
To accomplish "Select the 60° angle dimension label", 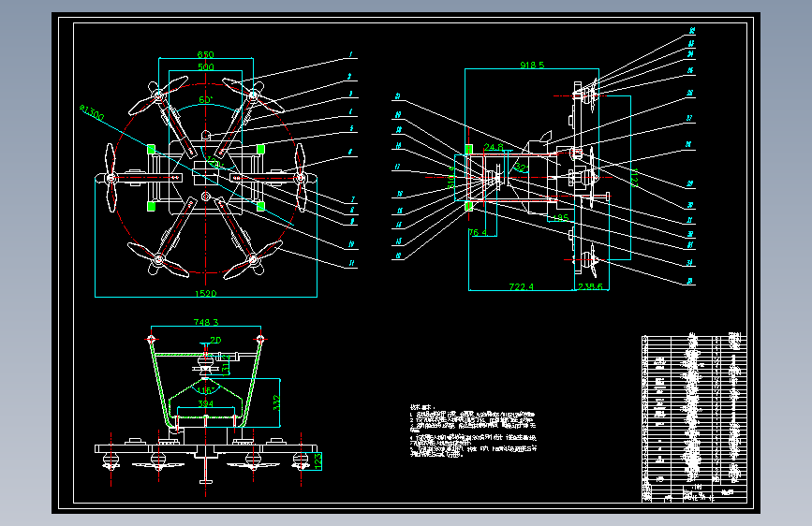I will pyautogui.click(x=206, y=100).
